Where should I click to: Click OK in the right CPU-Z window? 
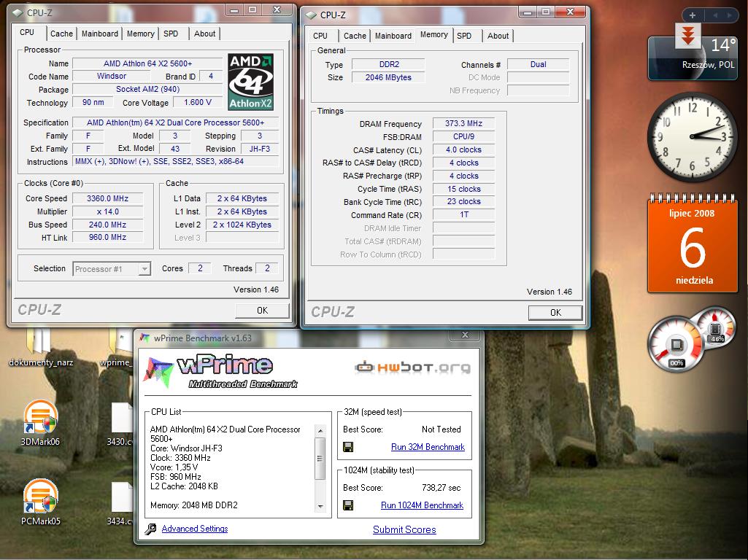pyautogui.click(x=555, y=313)
